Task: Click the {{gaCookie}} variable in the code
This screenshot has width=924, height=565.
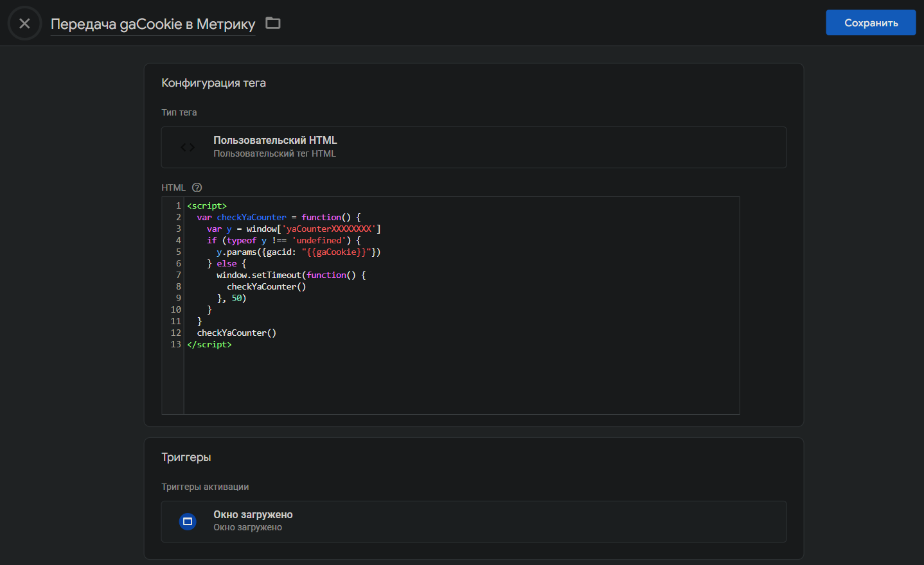Action: tap(337, 252)
